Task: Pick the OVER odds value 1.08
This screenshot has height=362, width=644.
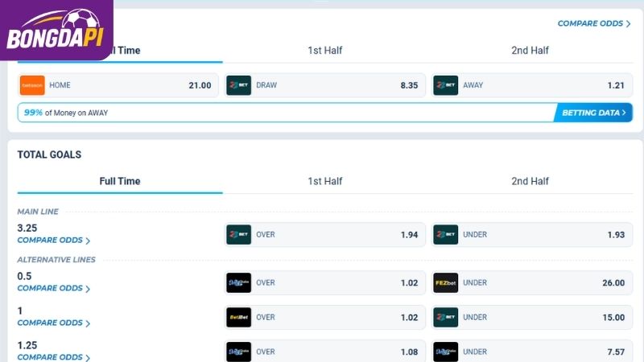Action: click(409, 352)
